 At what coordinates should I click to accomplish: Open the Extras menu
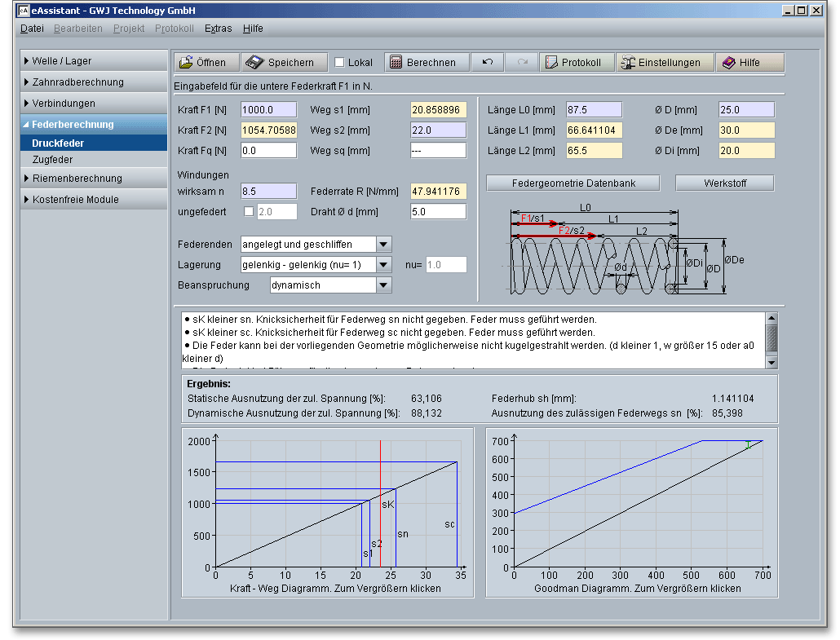point(218,29)
